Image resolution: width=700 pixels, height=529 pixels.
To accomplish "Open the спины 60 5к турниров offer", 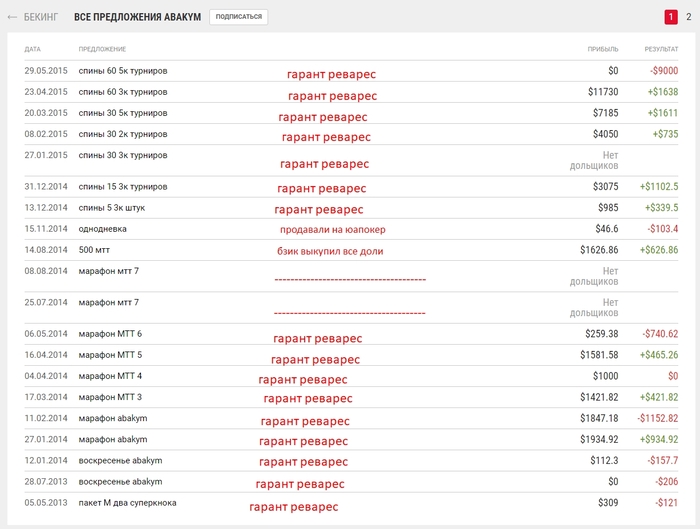I will pos(122,71).
